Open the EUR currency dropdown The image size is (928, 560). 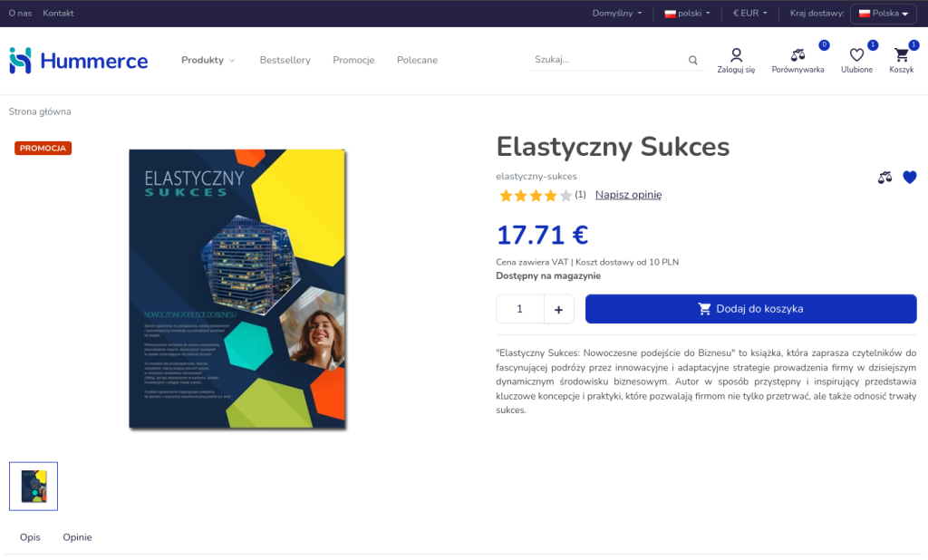pos(749,14)
